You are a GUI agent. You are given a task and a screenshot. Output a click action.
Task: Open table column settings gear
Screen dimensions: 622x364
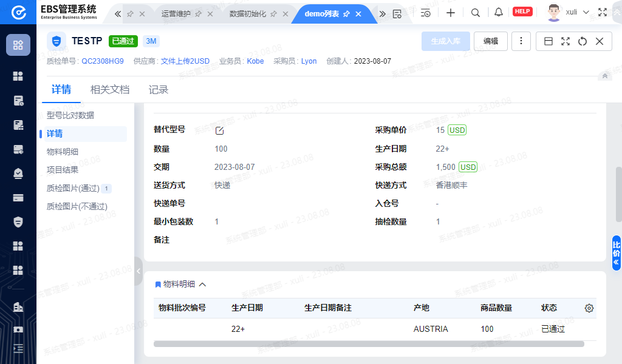click(x=589, y=308)
